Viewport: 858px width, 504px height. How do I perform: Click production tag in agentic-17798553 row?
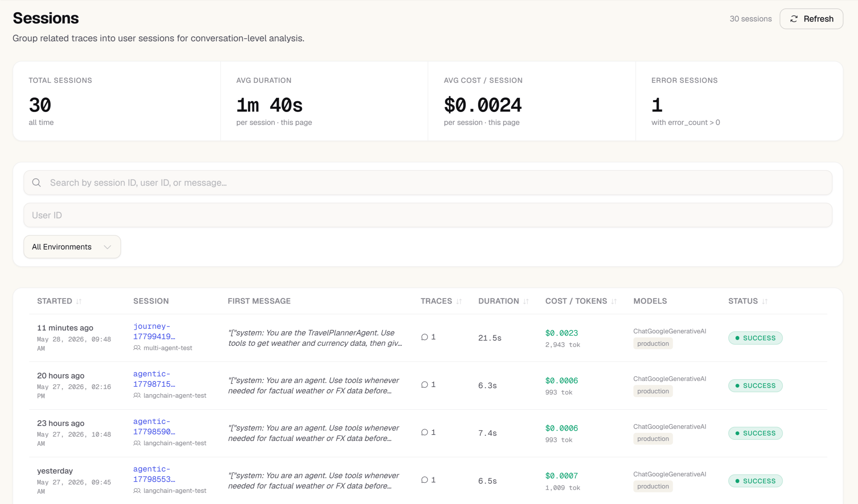tap(653, 487)
